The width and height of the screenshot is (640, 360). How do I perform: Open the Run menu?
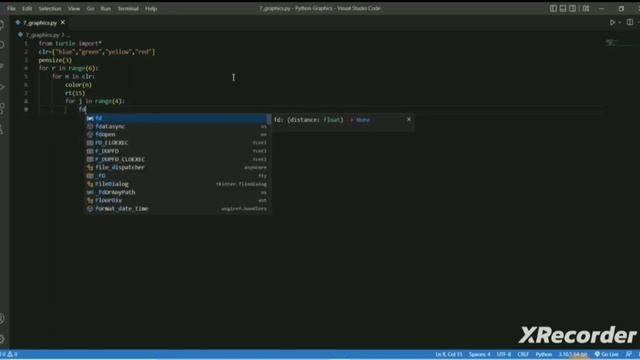click(x=106, y=8)
